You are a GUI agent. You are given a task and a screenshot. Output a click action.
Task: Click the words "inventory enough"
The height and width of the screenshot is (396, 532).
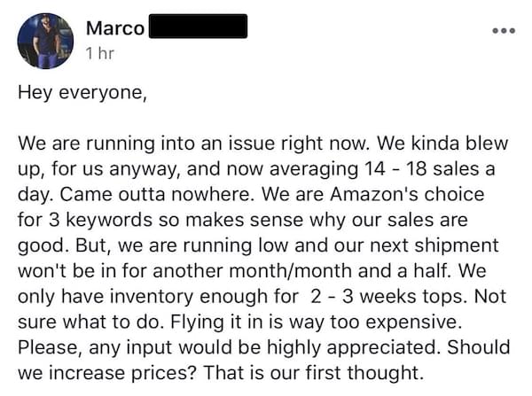tap(194, 291)
